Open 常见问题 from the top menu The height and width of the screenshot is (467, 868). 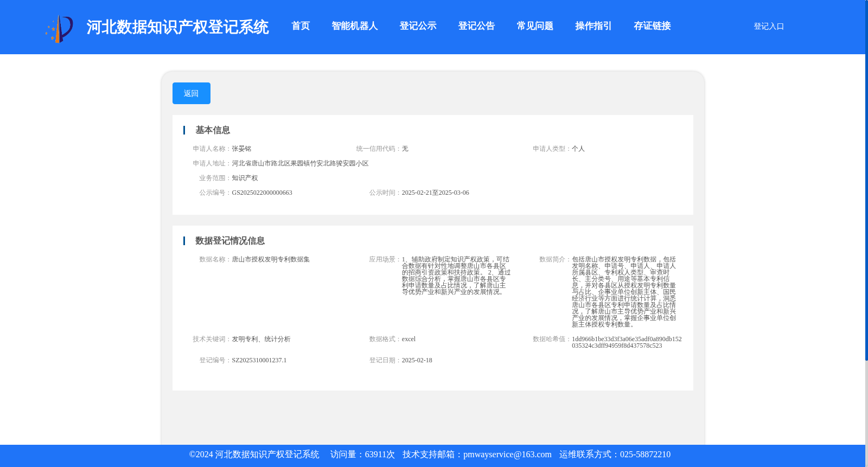(x=535, y=26)
